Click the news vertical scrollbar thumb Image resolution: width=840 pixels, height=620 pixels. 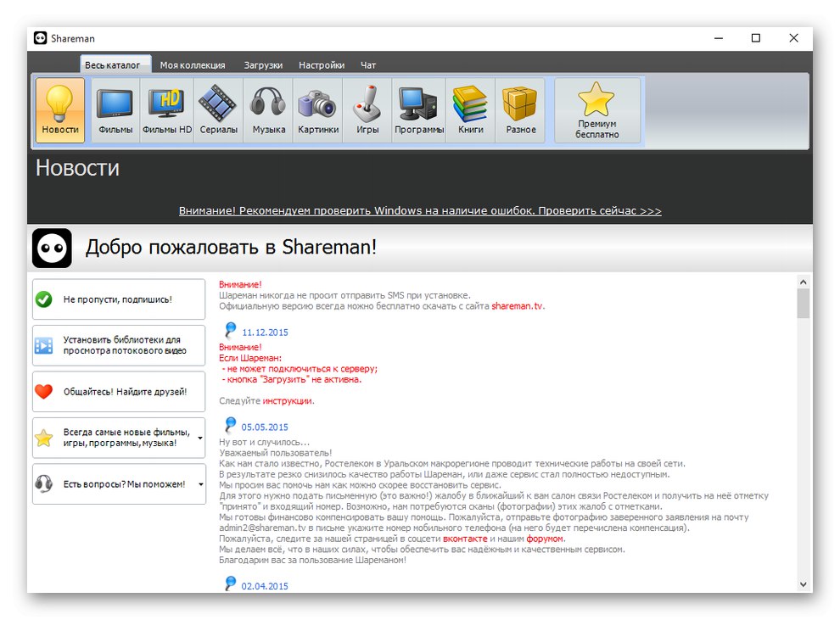coord(803,304)
